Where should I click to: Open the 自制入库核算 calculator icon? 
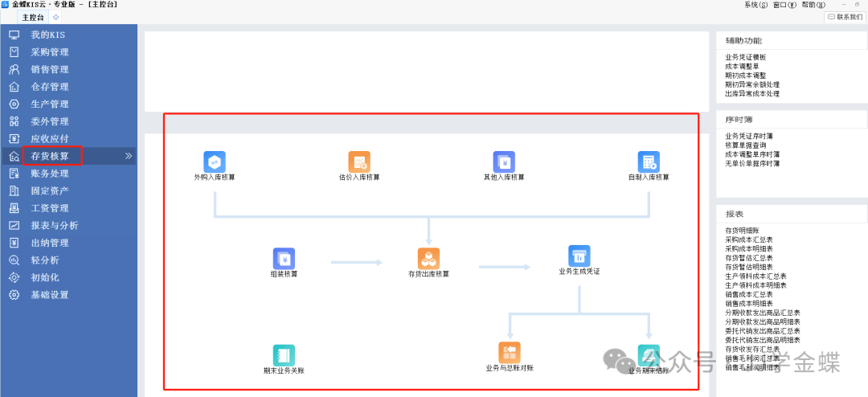(x=649, y=162)
